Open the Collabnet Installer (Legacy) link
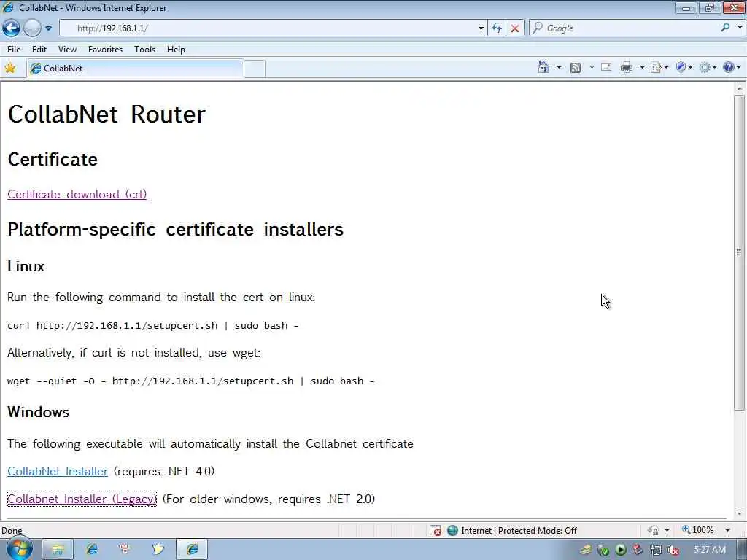Viewport: 747px width, 560px height. (82, 499)
